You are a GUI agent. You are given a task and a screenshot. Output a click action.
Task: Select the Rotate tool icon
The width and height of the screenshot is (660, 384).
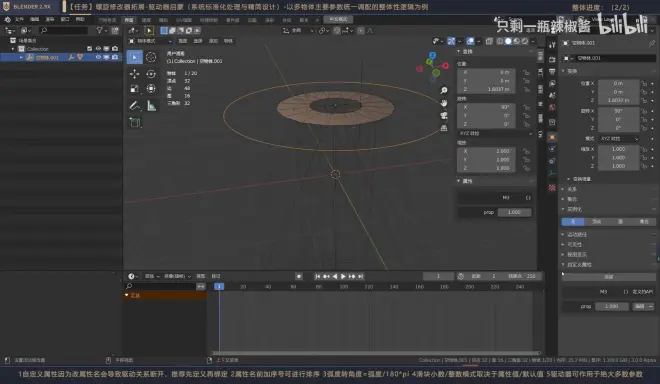[x=151, y=74]
